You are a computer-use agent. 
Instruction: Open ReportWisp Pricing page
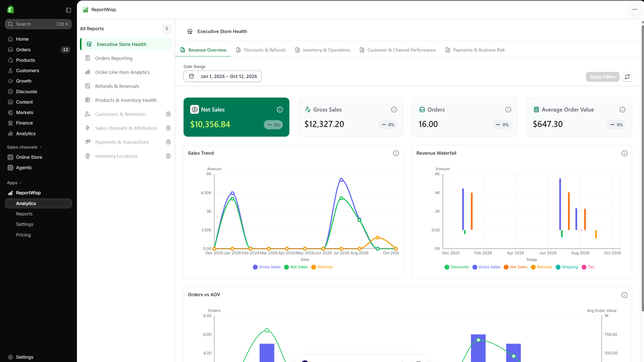tap(23, 235)
